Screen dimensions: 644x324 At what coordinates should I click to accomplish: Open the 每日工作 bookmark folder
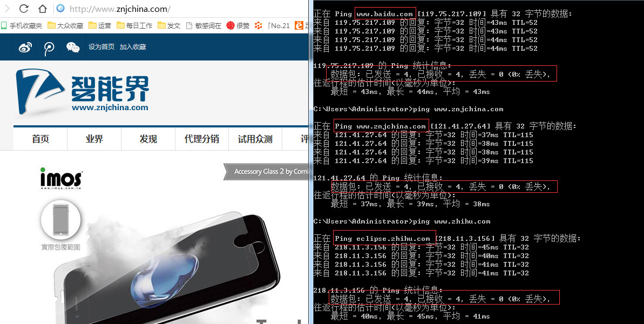pos(134,25)
